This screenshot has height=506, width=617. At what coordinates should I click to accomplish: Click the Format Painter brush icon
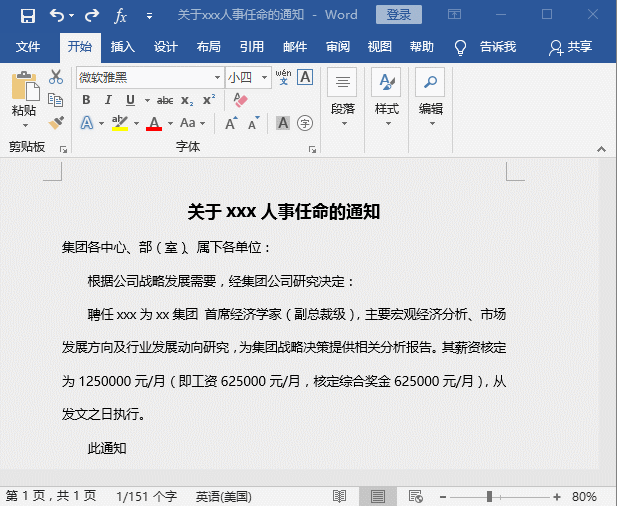[x=56, y=122]
